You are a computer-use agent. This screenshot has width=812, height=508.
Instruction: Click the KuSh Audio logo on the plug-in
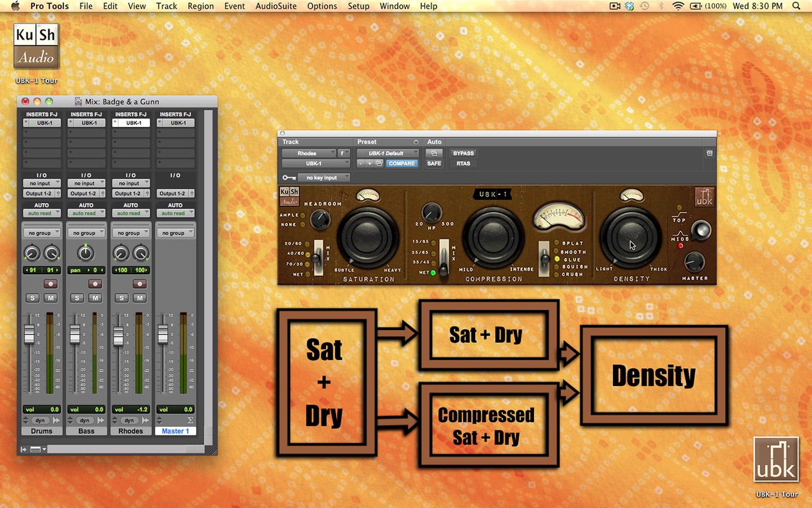289,196
